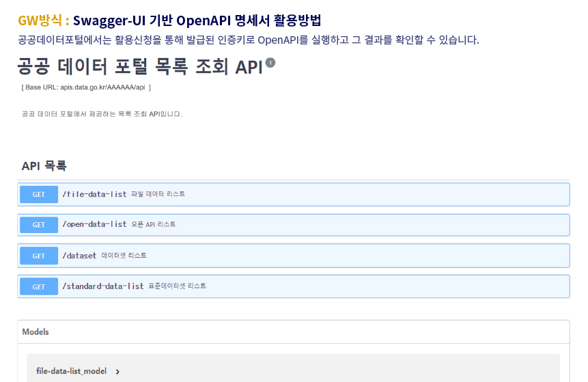The height and width of the screenshot is (382, 588).
Task: Open the /open-data-list endpoint path
Action: [x=94, y=224]
